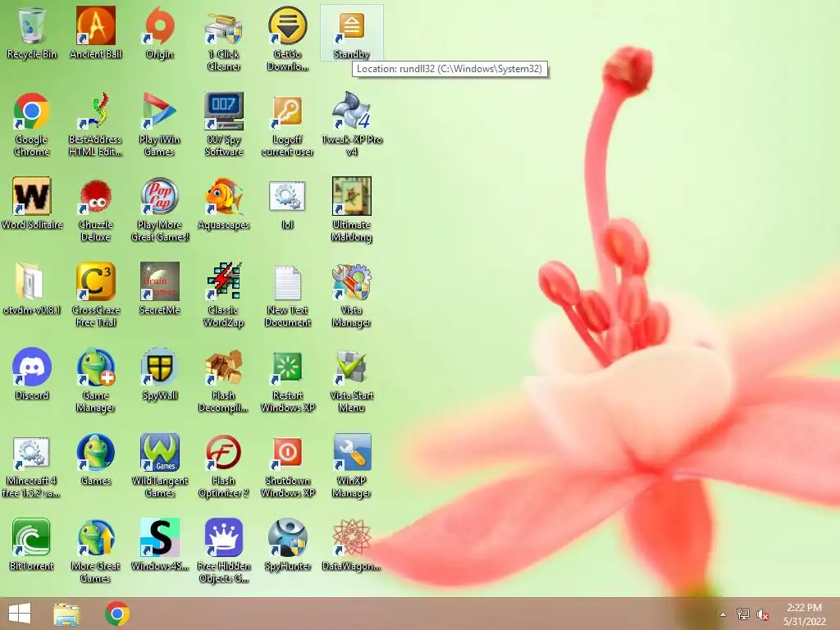Open the Recycle Bin icon
The height and width of the screenshot is (630, 840).
32,25
